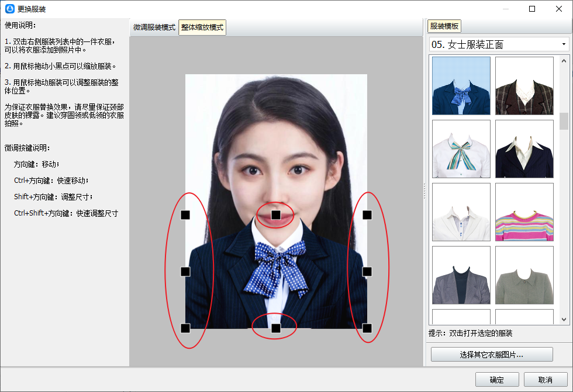This screenshot has height=392, width=573.
Task: Click 选择其它衣服图片... button
Action: pos(492,355)
